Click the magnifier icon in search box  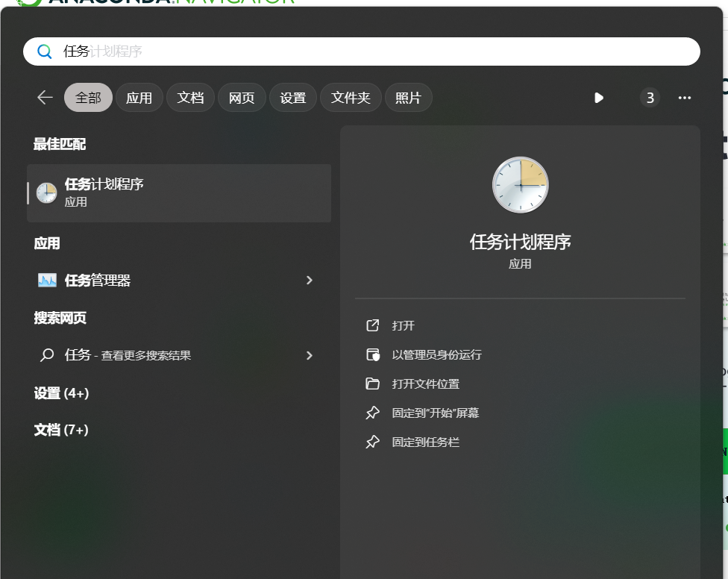pos(45,51)
